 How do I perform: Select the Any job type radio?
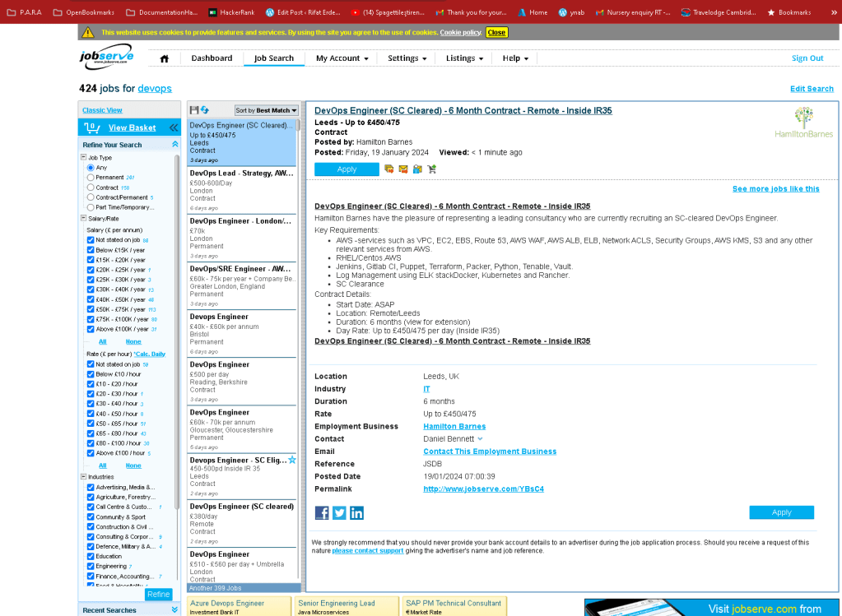click(x=91, y=168)
